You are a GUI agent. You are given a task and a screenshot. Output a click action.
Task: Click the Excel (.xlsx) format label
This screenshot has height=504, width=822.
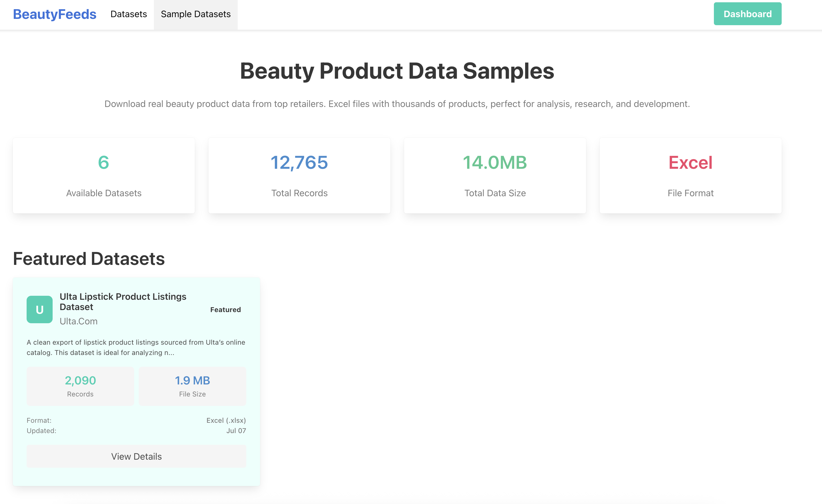click(x=226, y=420)
